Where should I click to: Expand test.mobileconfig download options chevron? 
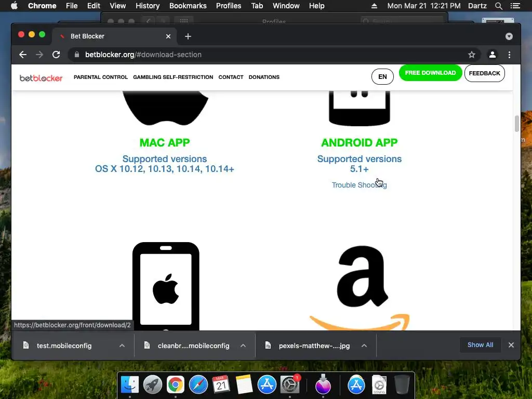pos(122,345)
